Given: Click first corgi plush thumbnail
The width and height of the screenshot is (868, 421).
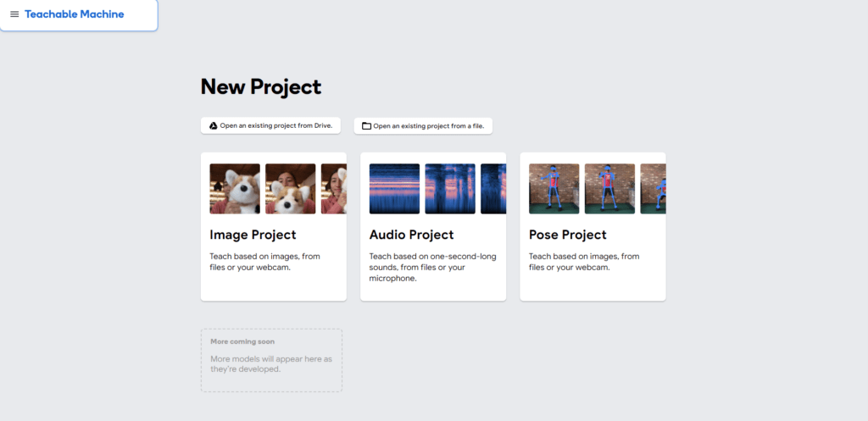Looking at the screenshot, I should pos(235,189).
